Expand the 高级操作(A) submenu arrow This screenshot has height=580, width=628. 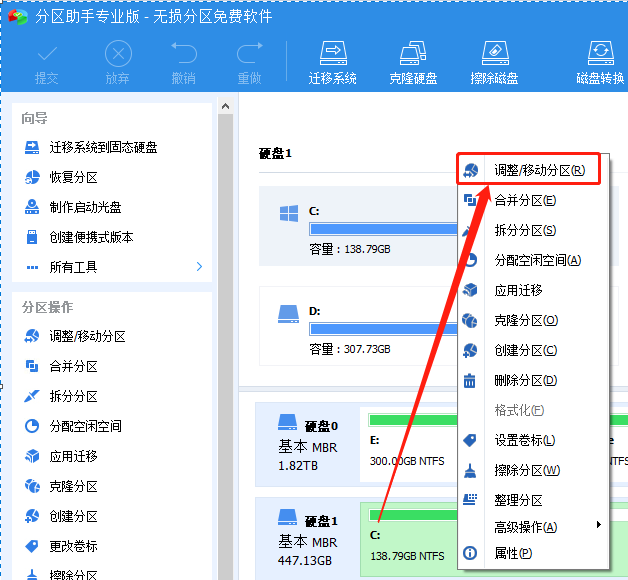599,525
